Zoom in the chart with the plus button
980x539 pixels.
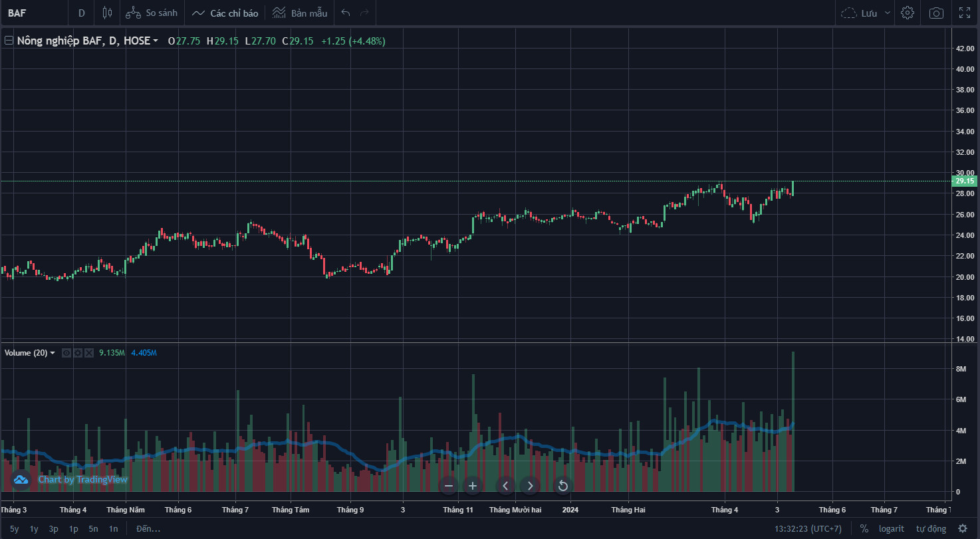[473, 486]
